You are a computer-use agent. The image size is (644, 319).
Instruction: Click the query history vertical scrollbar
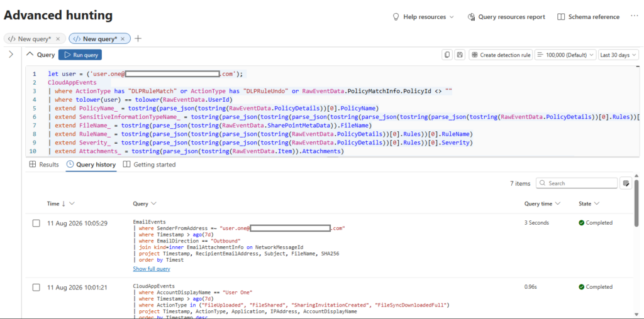coord(636,203)
